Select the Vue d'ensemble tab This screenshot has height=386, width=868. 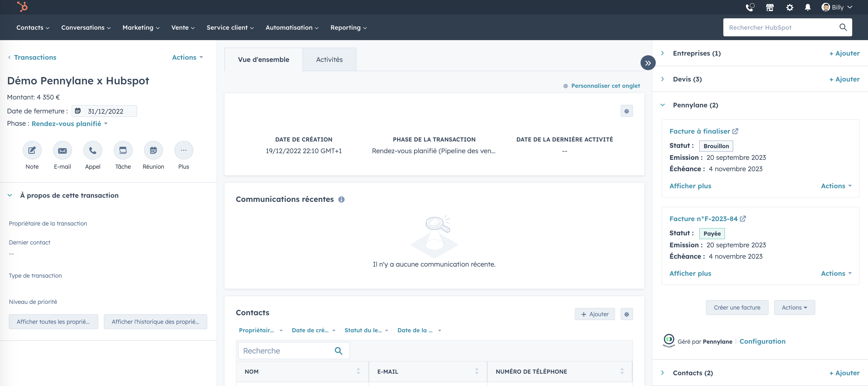[263, 60]
